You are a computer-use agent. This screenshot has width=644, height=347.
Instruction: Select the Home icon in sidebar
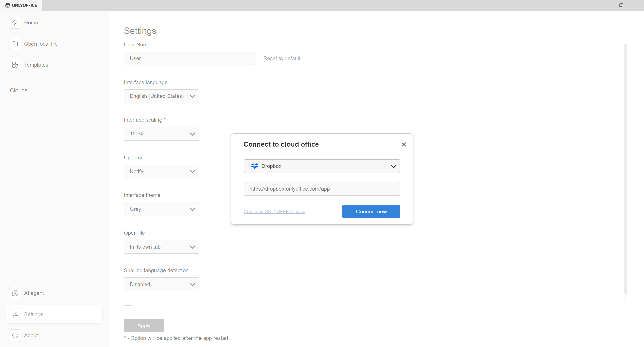pos(15,23)
